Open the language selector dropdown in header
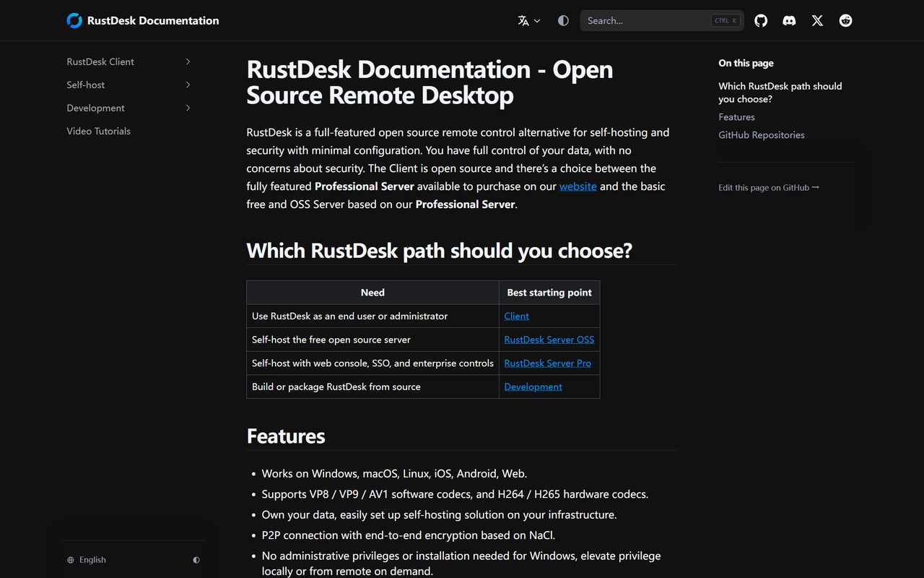This screenshot has height=578, width=924. (528, 20)
